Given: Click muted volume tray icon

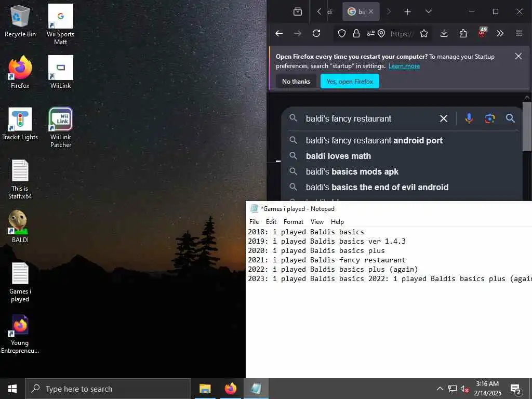Looking at the screenshot, I should (464, 389).
